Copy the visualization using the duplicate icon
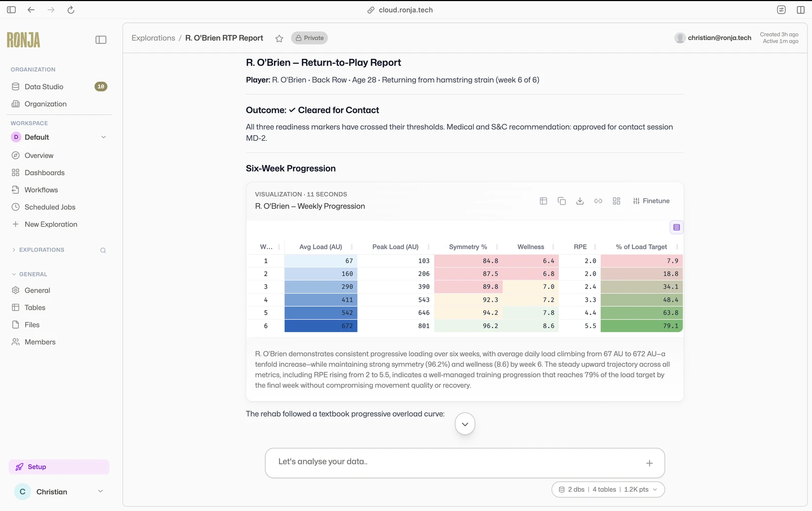This screenshot has width=812, height=511. (x=562, y=201)
